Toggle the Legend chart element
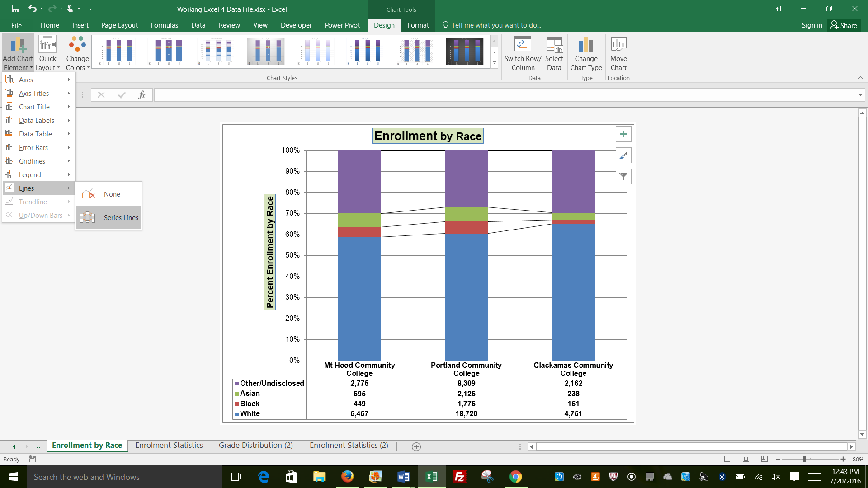 click(x=30, y=174)
